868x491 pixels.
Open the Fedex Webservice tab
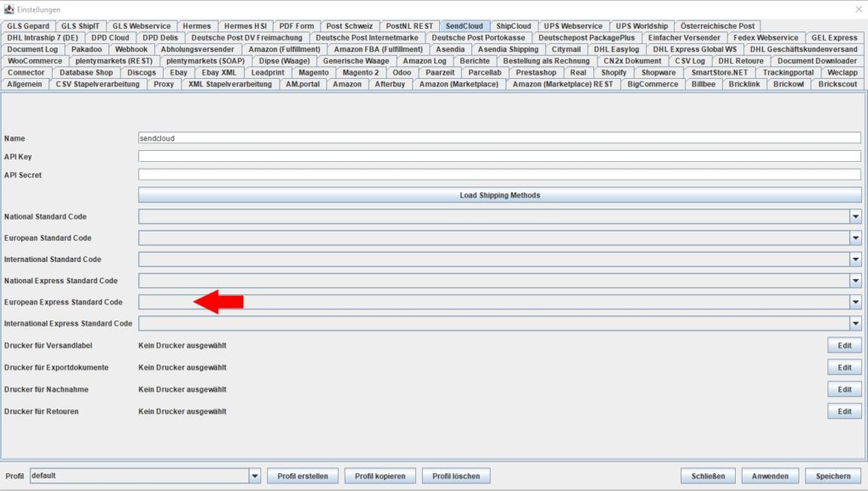765,37
